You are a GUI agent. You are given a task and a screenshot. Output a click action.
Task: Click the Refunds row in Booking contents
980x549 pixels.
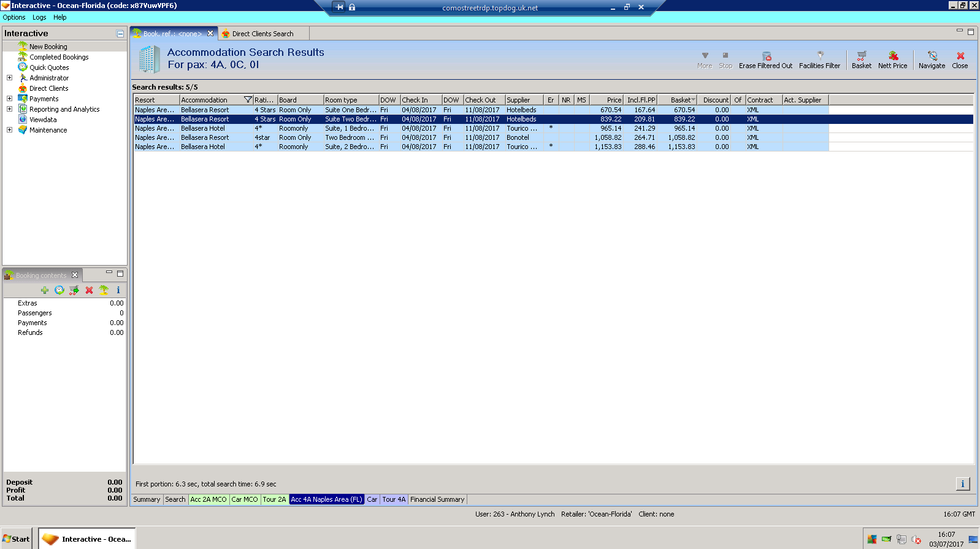coord(64,332)
